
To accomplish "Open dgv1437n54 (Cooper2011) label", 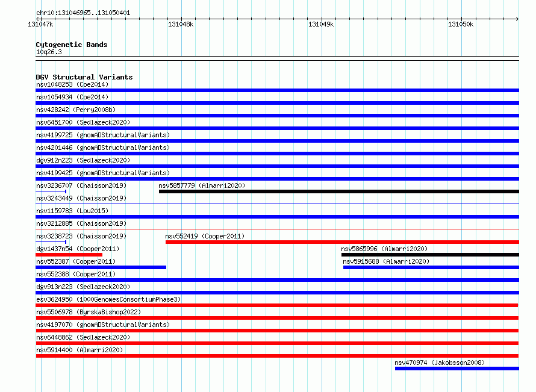I will 78,249.
